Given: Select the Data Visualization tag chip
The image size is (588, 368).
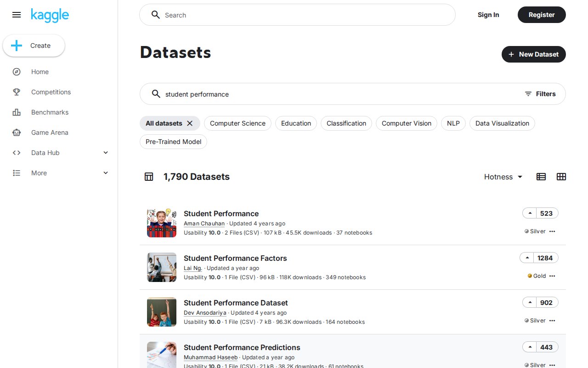Looking at the screenshot, I should point(502,123).
